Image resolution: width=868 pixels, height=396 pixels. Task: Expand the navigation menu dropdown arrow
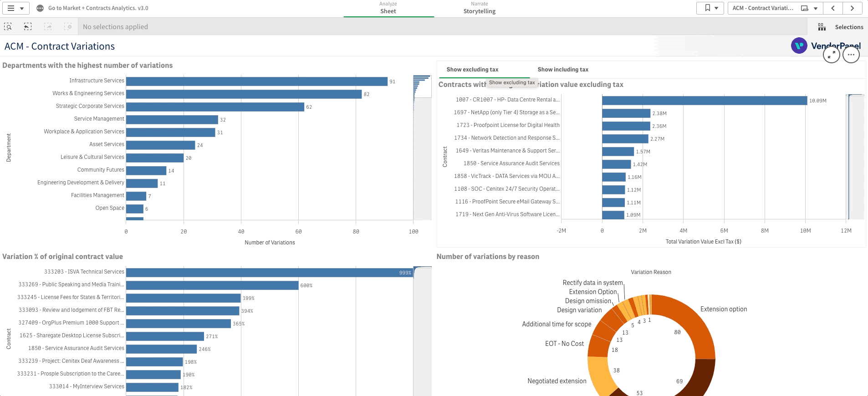point(22,9)
